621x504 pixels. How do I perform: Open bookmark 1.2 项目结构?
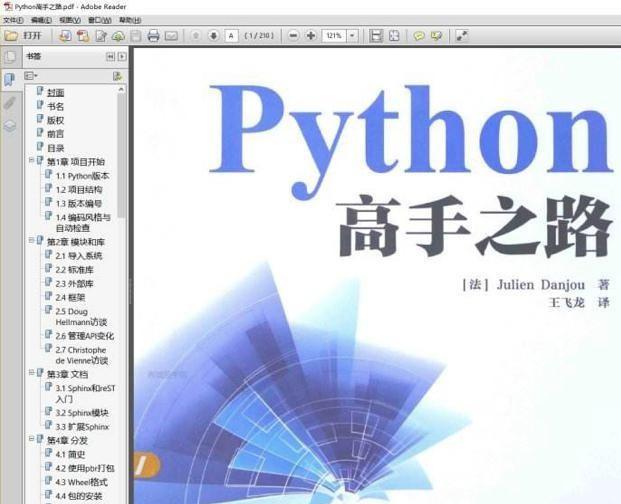(79, 190)
